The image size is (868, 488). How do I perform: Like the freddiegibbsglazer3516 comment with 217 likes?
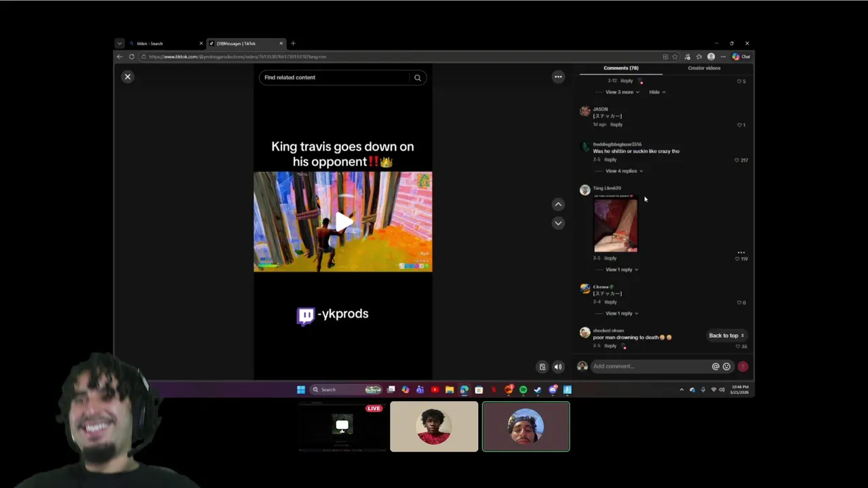click(738, 160)
